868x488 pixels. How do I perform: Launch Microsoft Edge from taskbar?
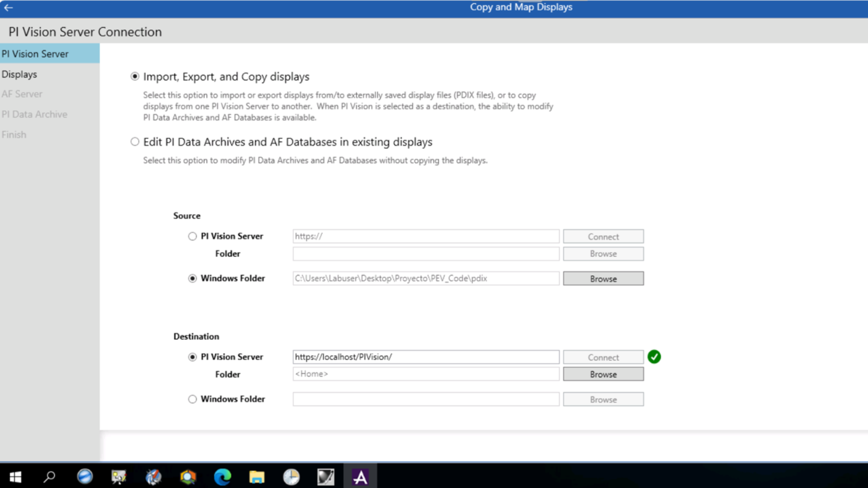tap(222, 477)
